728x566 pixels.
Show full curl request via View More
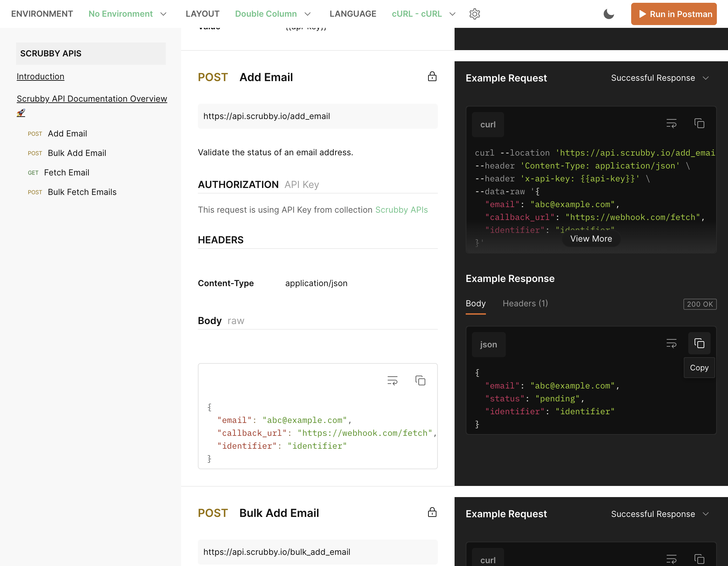coord(591,239)
